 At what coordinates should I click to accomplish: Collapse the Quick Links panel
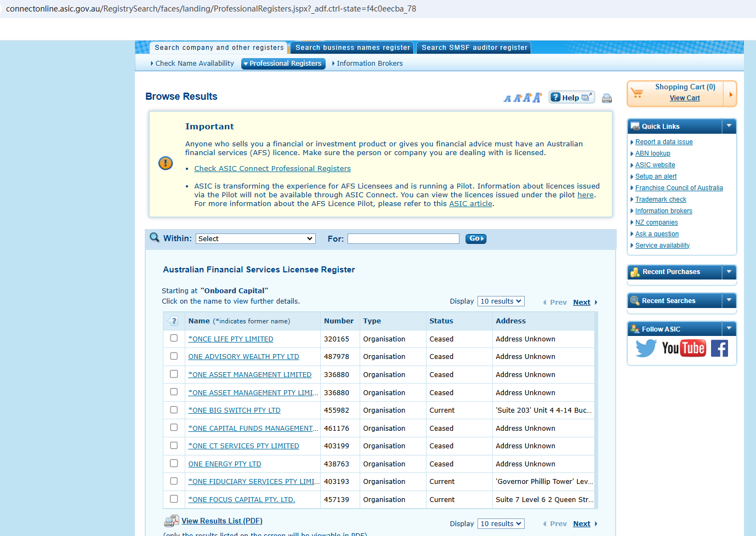(x=729, y=126)
